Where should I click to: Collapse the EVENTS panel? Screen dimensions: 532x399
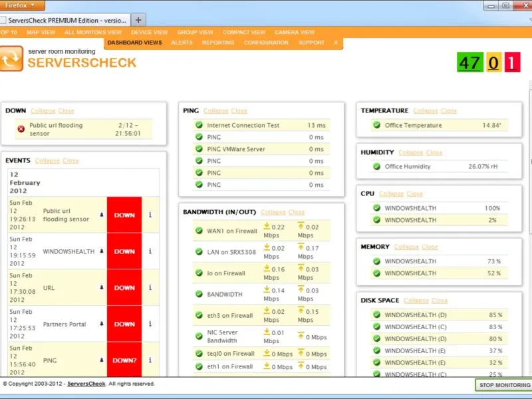[x=47, y=161]
